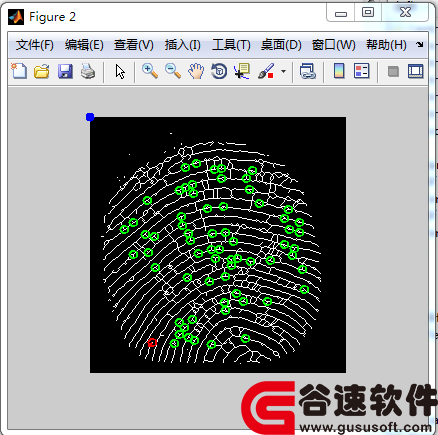Expand the brush color dropdown arrow
The image size is (438, 435).
(284, 71)
